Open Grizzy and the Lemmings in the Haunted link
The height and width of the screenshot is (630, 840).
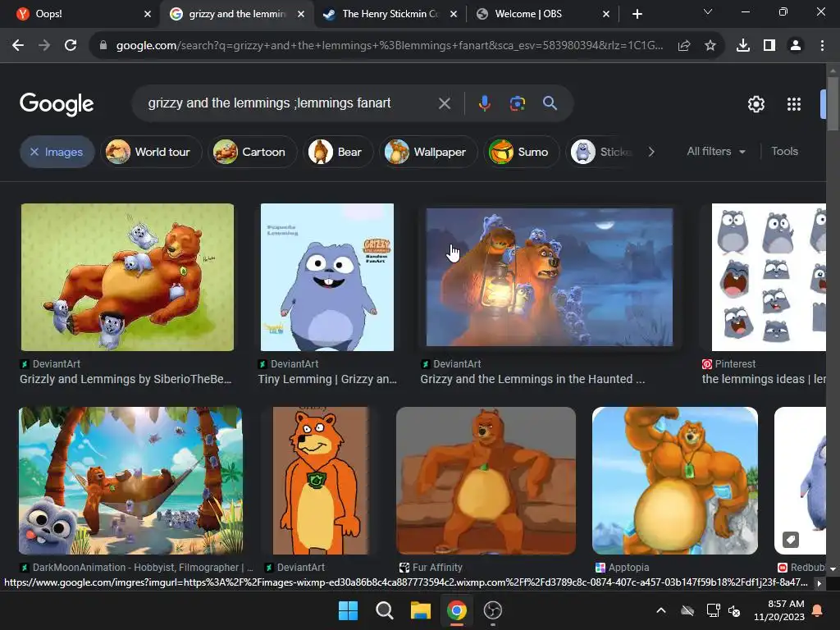coord(532,379)
